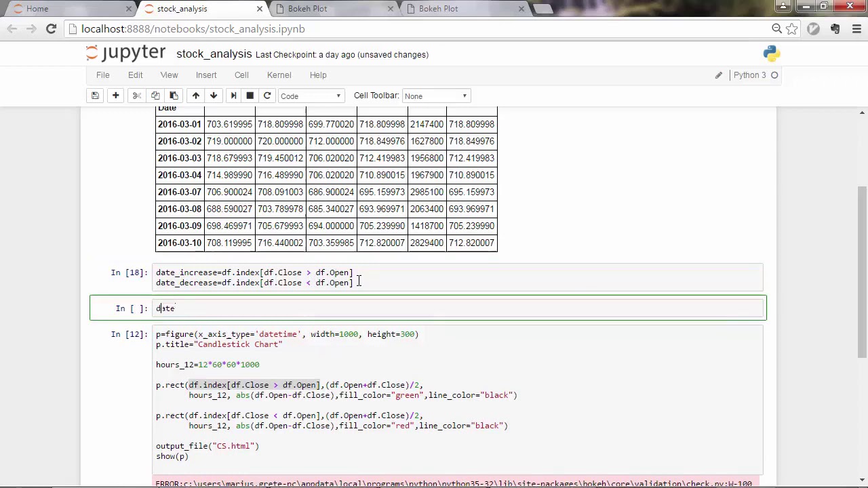
Task: Click the Python 3 kernel name
Action: pyautogui.click(x=749, y=75)
